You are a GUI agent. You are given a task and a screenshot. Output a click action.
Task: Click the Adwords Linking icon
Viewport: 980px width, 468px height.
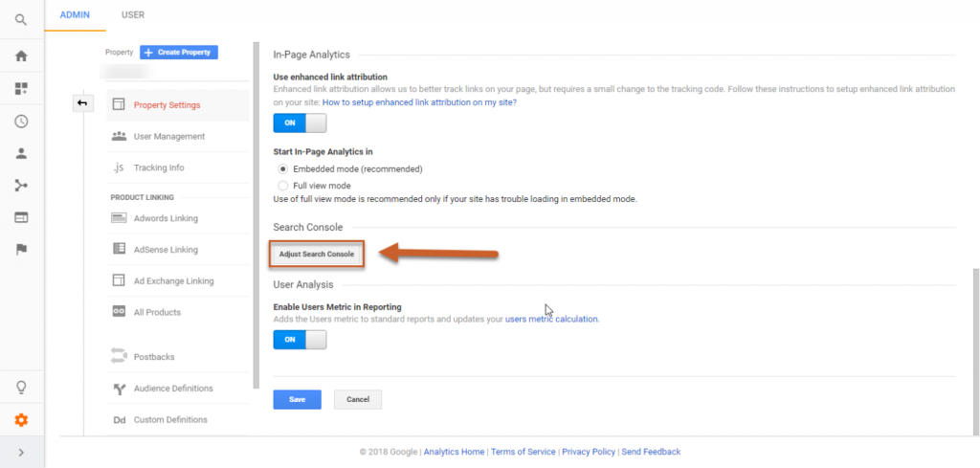[119, 218]
